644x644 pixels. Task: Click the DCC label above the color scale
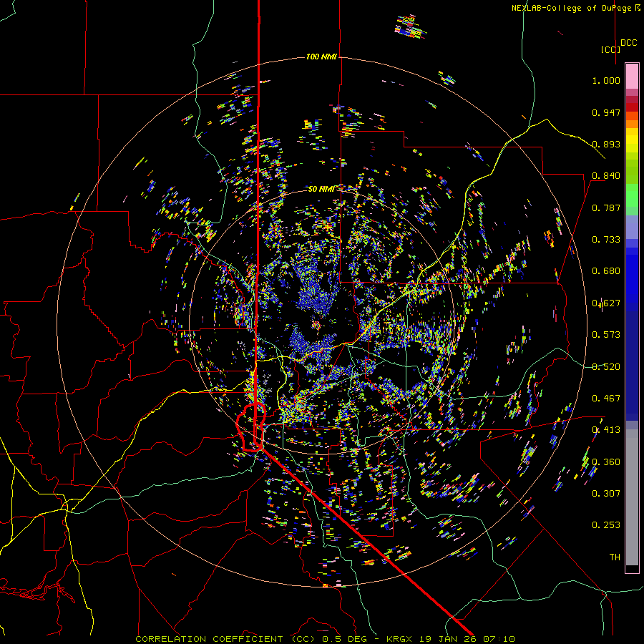(x=628, y=43)
